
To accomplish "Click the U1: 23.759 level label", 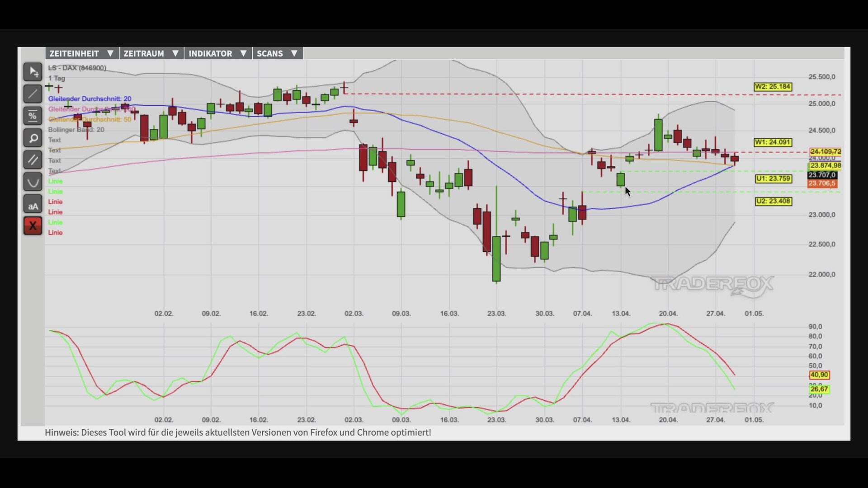I will coord(773,178).
